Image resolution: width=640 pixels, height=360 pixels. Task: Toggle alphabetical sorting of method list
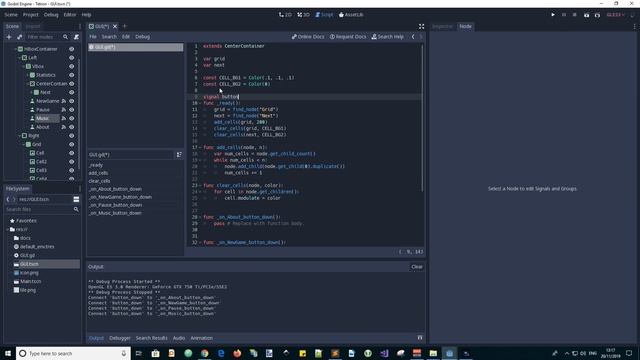point(179,155)
